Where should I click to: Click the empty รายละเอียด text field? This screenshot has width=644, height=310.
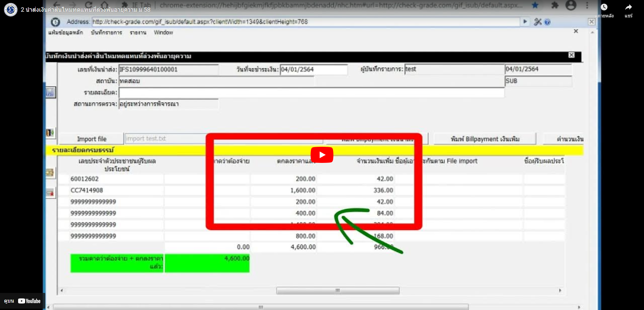pyautogui.click(x=311, y=93)
